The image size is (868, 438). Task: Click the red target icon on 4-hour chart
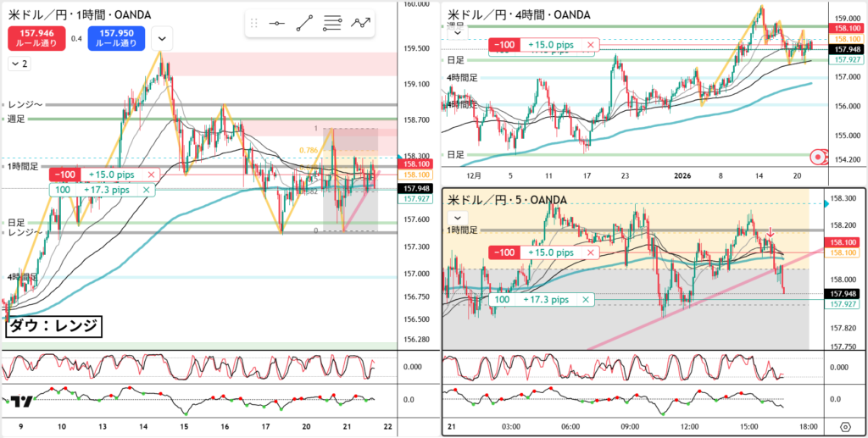pos(818,157)
